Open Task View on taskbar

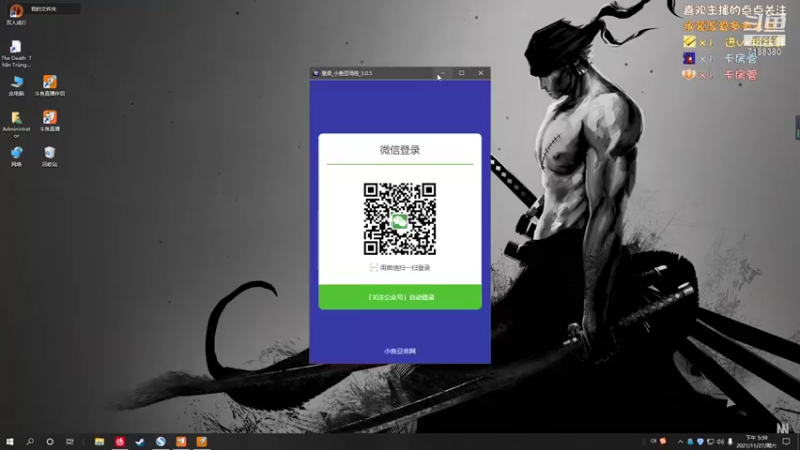pyautogui.click(x=70, y=441)
